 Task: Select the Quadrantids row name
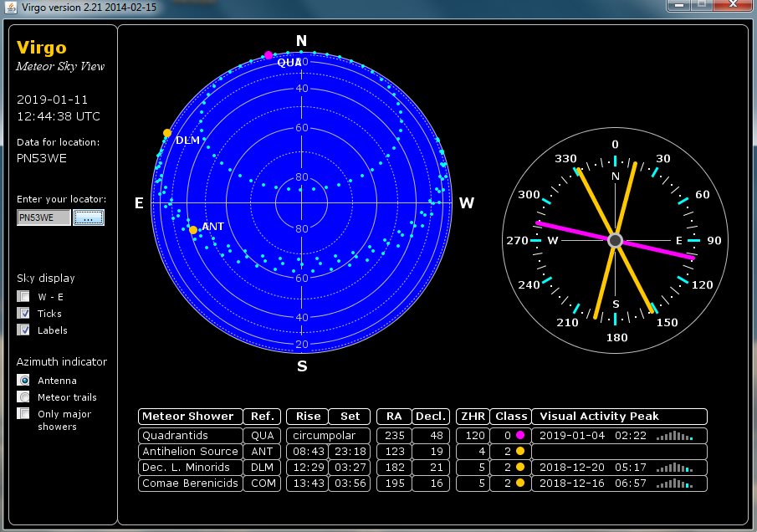point(190,436)
